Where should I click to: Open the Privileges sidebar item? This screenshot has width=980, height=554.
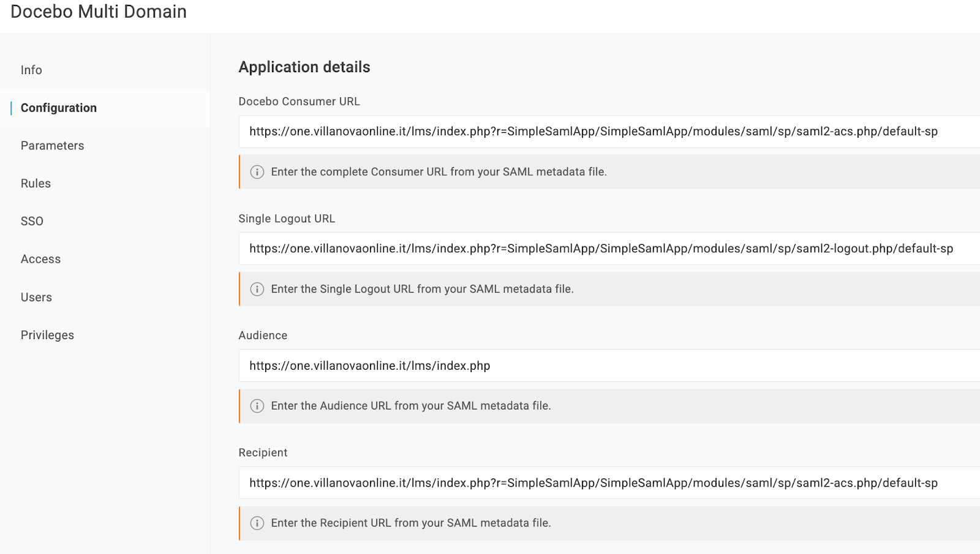pyautogui.click(x=47, y=335)
